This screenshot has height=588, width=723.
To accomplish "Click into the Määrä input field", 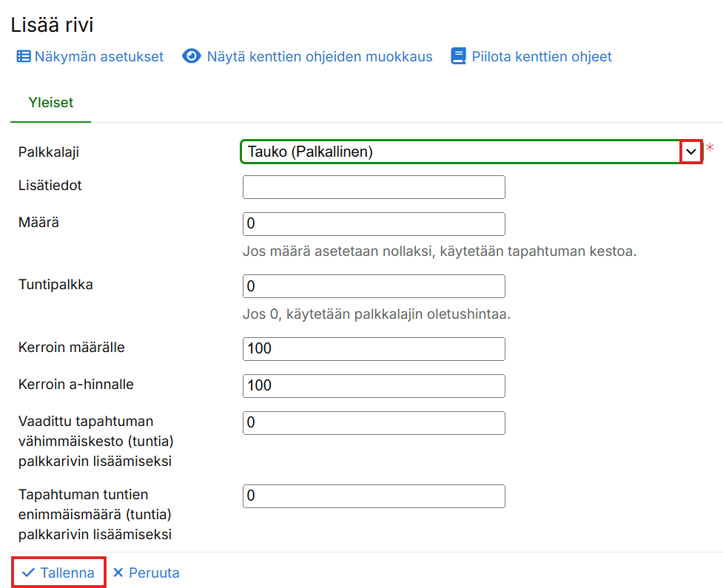I will point(374,224).
